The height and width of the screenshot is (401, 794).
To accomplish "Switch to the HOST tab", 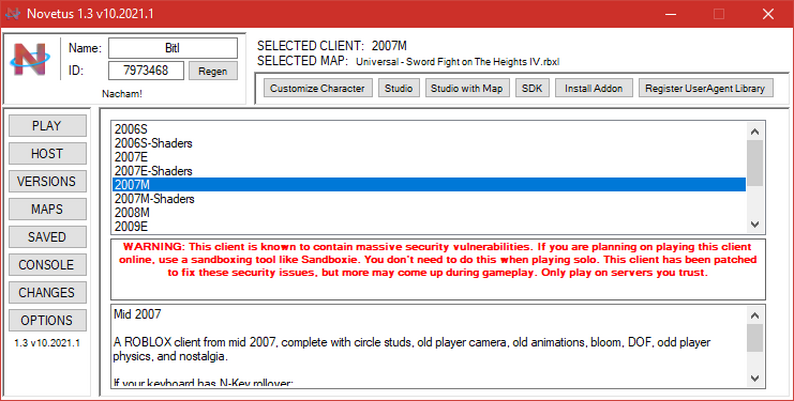I will 47,153.
